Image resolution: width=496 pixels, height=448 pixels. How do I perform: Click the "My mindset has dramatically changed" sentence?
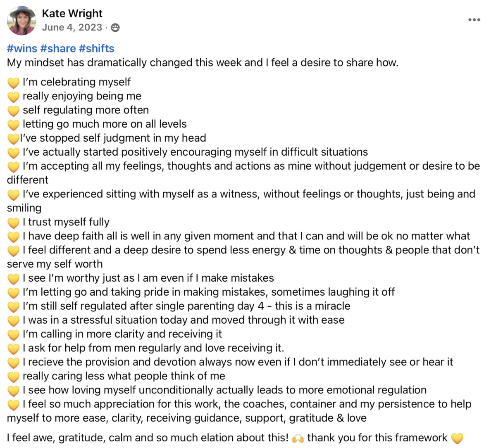pyautogui.click(x=203, y=63)
